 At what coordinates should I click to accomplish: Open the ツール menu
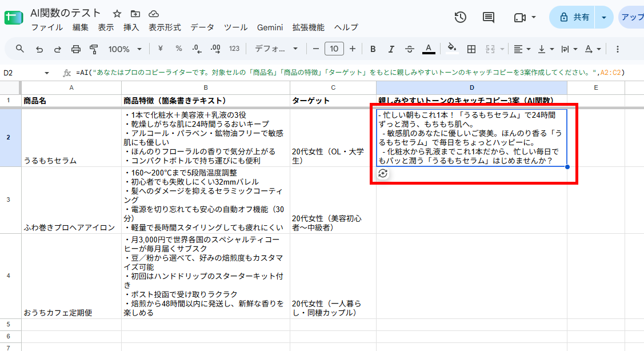click(x=235, y=27)
